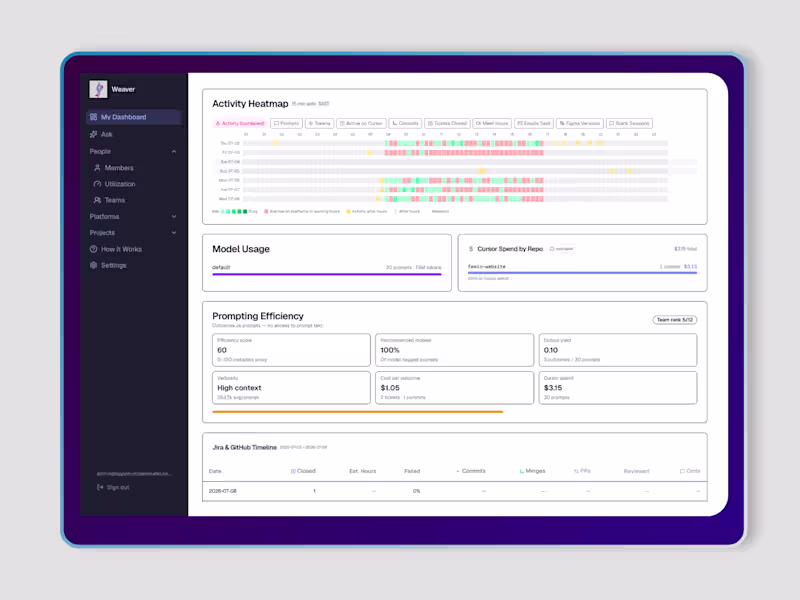Click the How It Works help icon

pos(93,249)
